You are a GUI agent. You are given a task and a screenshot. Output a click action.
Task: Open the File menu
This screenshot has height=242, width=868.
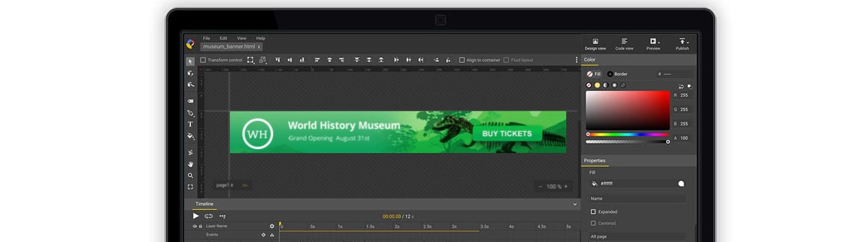pyautogui.click(x=206, y=39)
